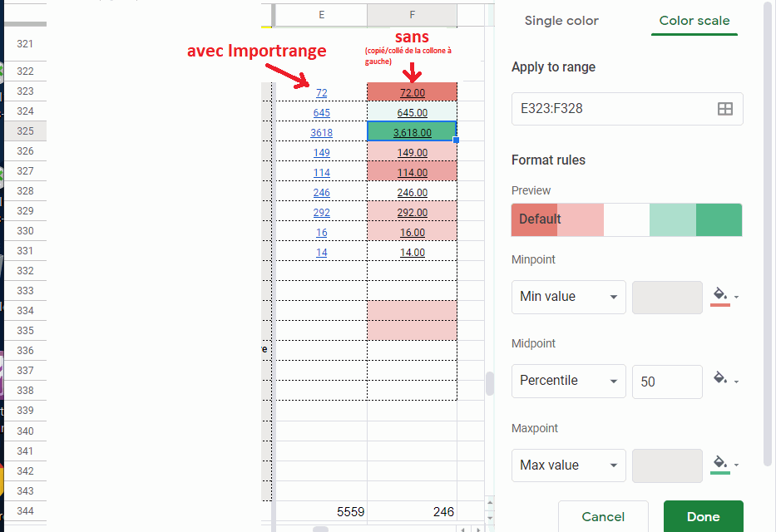Viewport: 776px width, 532px height.
Task: Select the green cell showing 3,618.00
Action: click(412, 132)
